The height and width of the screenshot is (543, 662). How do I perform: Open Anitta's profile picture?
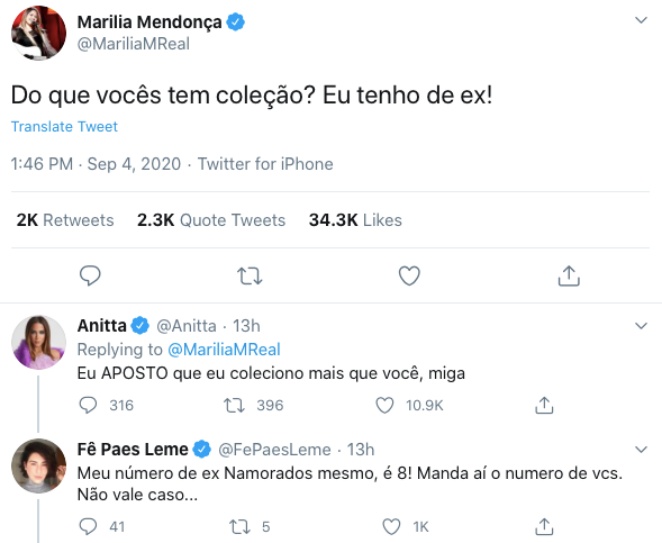pos(39,343)
